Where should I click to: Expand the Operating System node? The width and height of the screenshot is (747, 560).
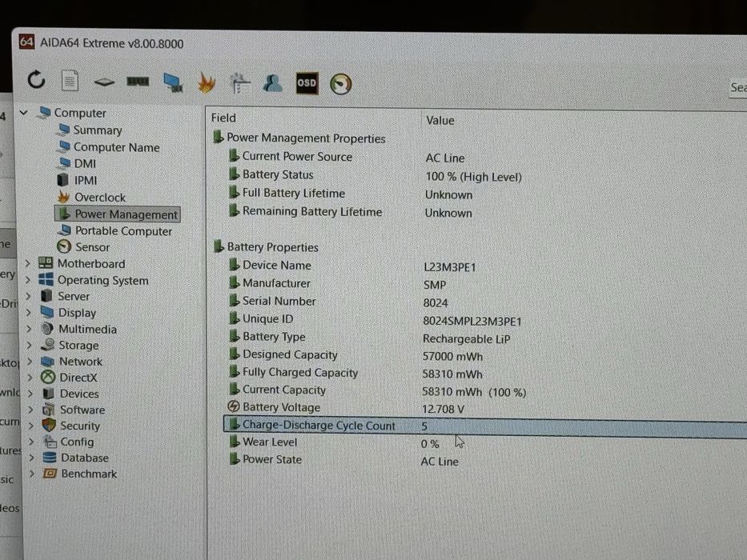point(28,280)
